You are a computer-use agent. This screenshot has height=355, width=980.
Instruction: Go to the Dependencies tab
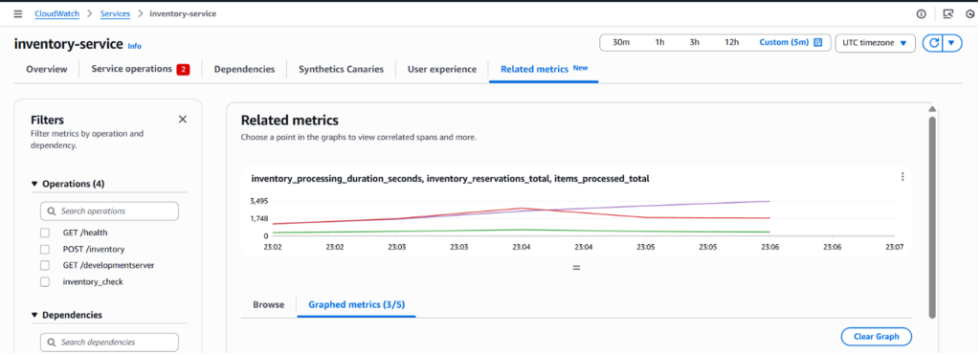pyautogui.click(x=244, y=70)
